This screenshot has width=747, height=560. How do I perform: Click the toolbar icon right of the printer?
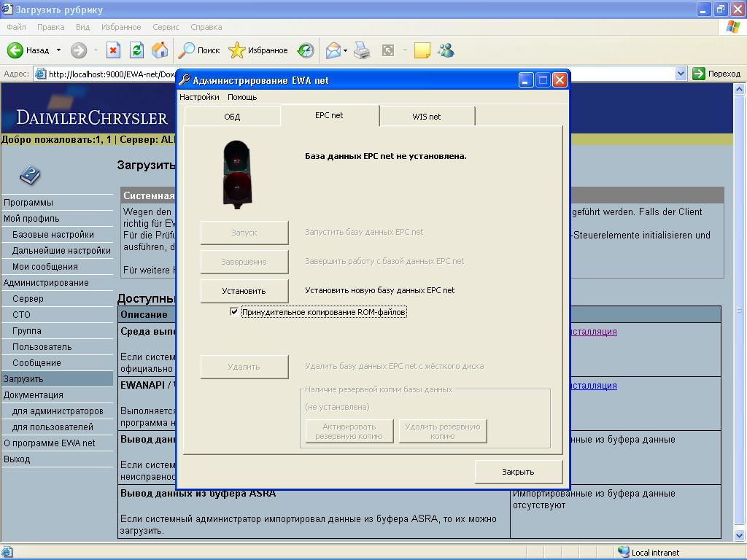(x=388, y=50)
